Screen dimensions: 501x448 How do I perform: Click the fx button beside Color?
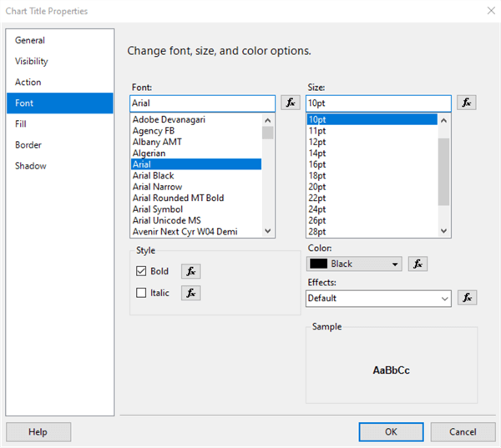(418, 264)
